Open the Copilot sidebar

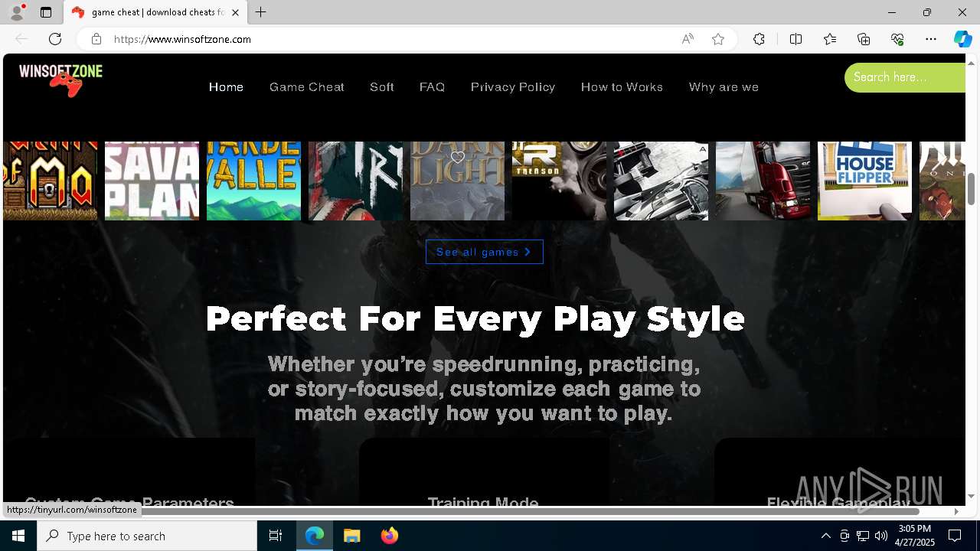click(962, 39)
